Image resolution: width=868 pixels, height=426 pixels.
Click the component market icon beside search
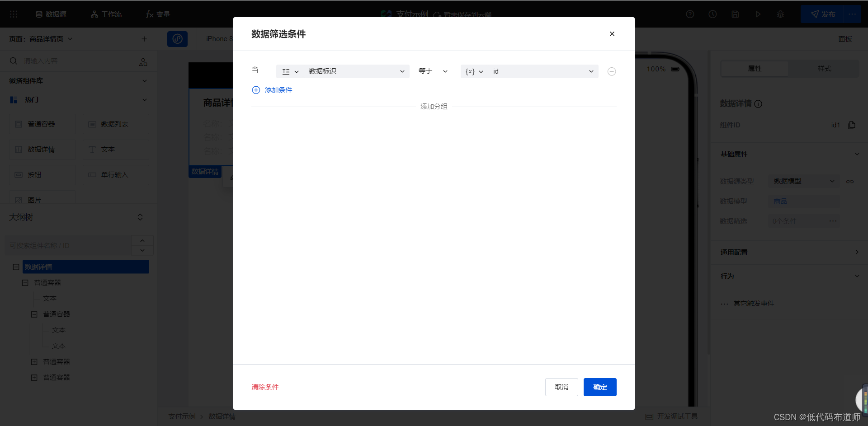pos(143,62)
